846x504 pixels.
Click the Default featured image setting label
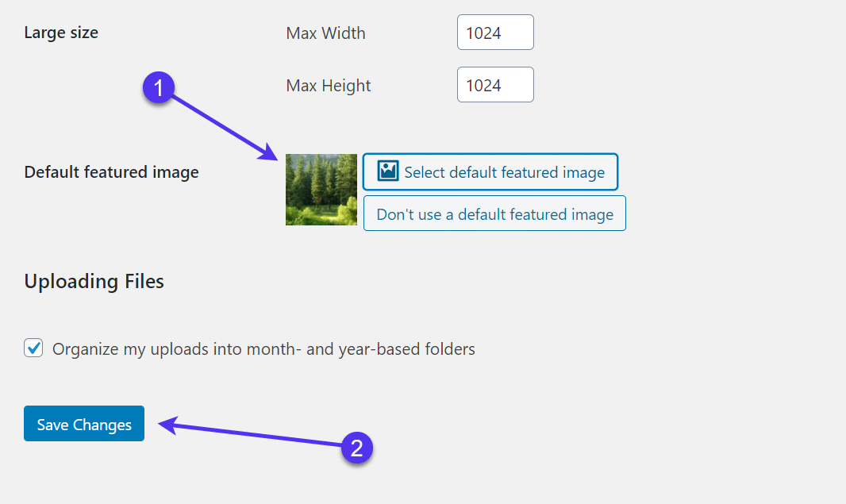[112, 172]
